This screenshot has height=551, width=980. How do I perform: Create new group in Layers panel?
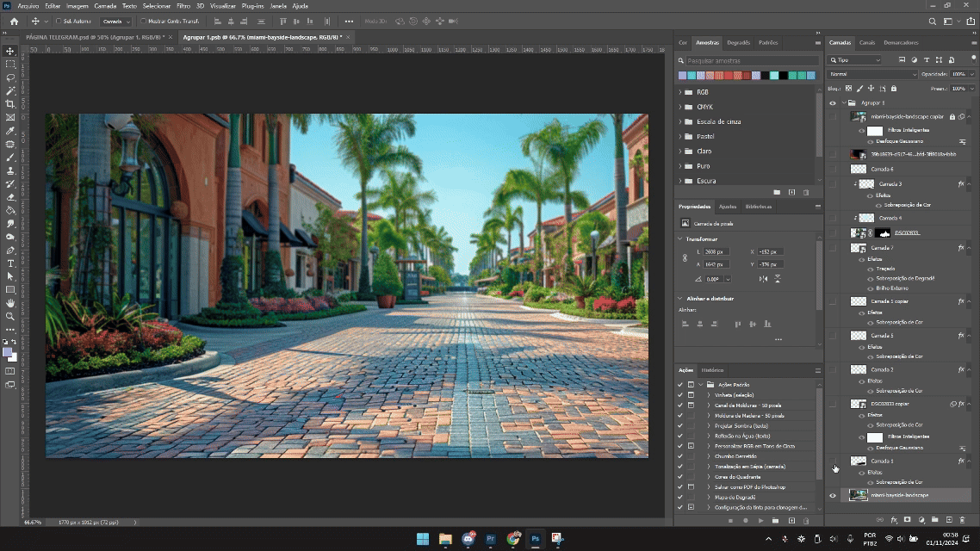[935, 520]
